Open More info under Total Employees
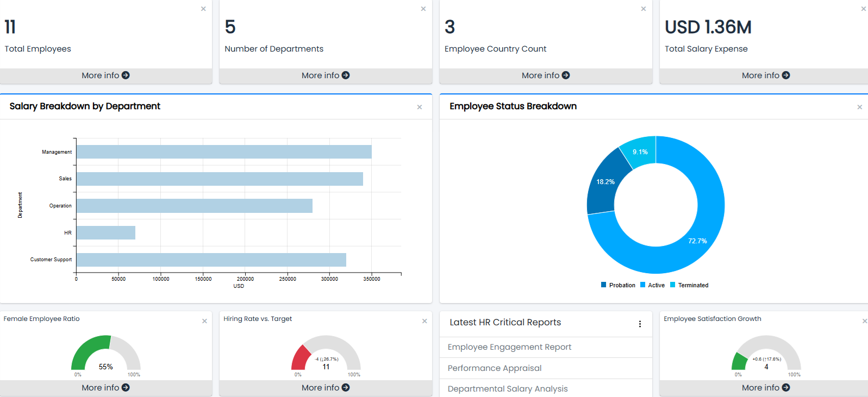Viewport: 868px width, 397px height. pyautogui.click(x=106, y=75)
